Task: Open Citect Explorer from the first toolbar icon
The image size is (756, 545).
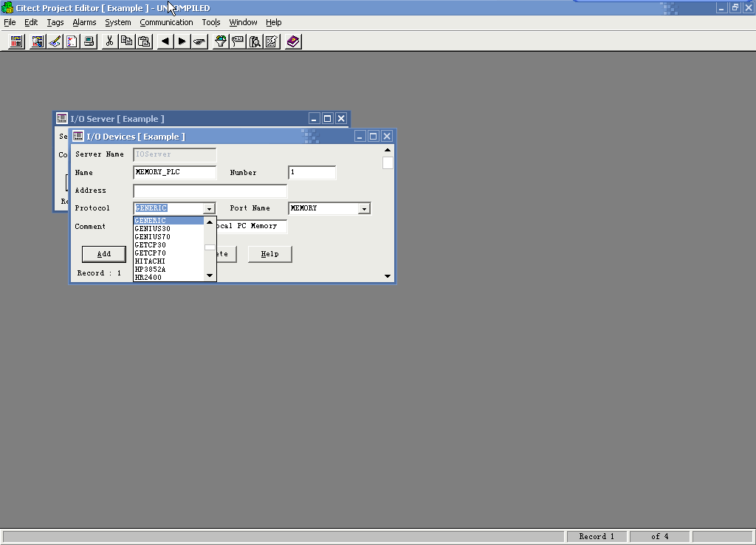Action: coord(16,41)
